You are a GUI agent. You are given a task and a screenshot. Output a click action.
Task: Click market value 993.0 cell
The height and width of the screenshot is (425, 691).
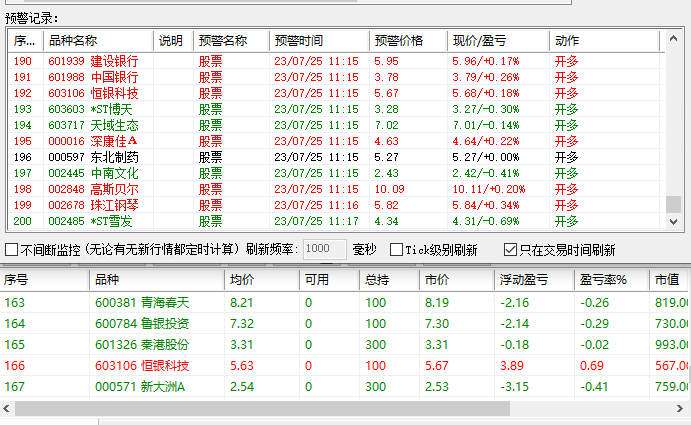point(671,344)
